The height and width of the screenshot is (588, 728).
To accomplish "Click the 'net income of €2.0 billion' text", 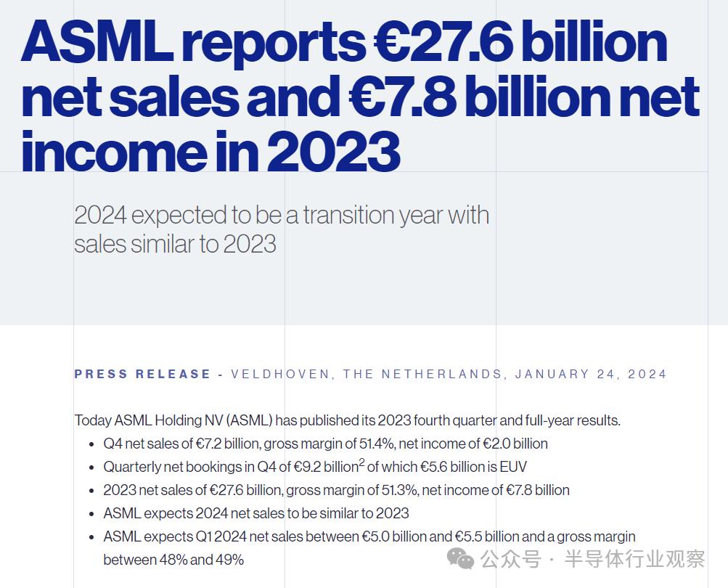I will 473,444.
